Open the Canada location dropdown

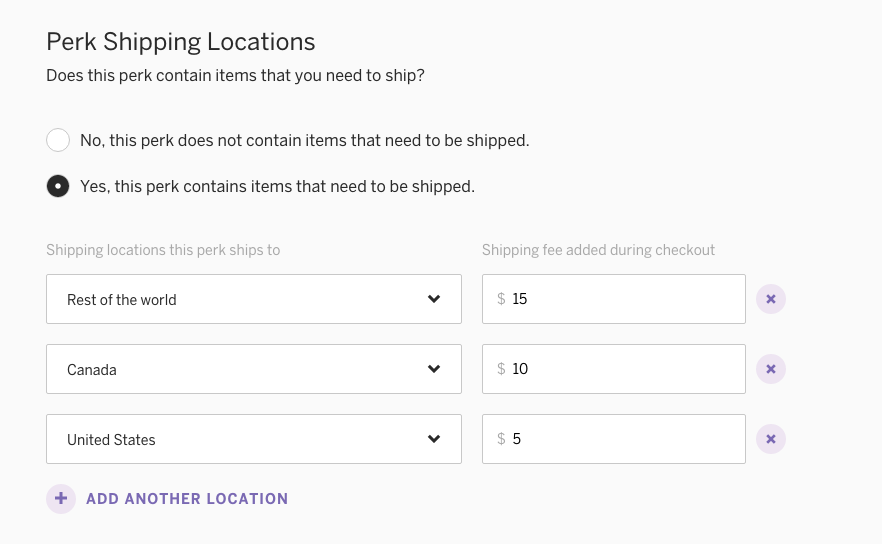[254, 369]
